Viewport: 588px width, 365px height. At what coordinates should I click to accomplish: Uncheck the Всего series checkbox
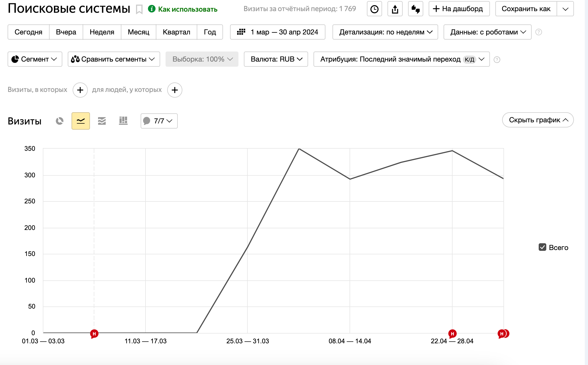tap(542, 247)
